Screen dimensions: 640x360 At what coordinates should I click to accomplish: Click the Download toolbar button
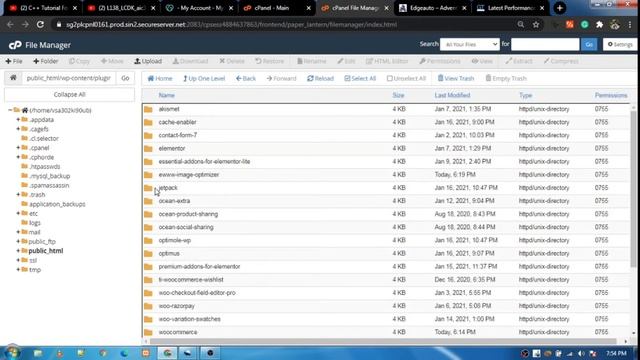(190, 61)
